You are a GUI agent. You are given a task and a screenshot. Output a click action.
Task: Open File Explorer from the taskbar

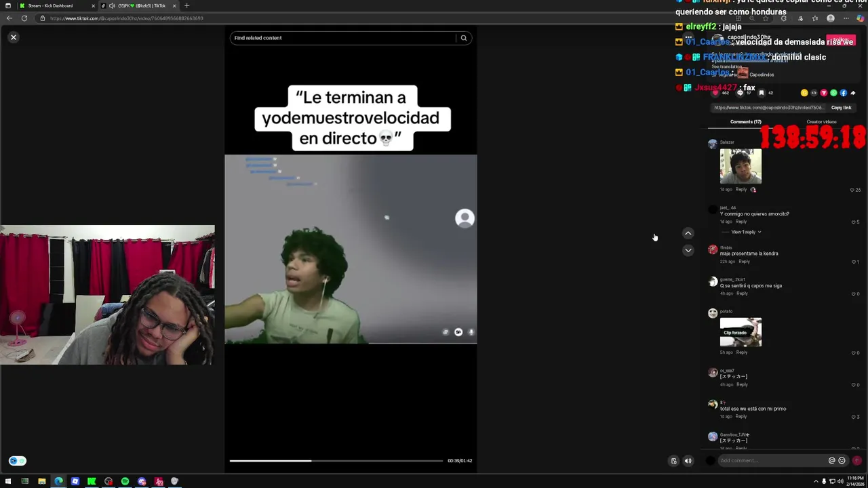click(x=41, y=481)
